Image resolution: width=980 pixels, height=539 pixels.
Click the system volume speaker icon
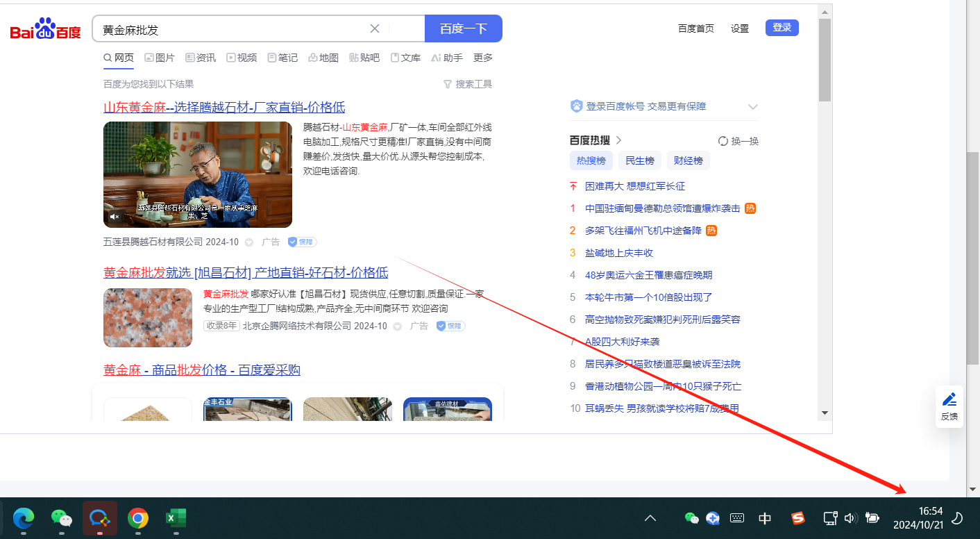coord(851,518)
